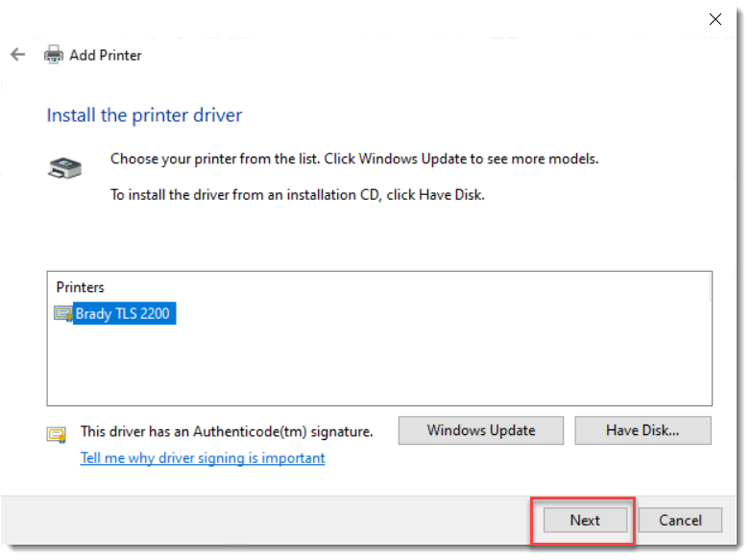This screenshot has height=560, width=751.
Task: Click the installation CD instruction text
Action: pos(298,195)
